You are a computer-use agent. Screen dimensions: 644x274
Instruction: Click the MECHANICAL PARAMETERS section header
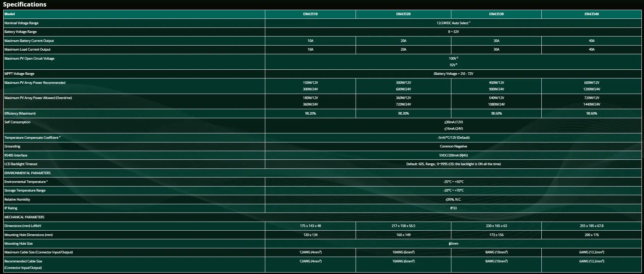pos(24,217)
